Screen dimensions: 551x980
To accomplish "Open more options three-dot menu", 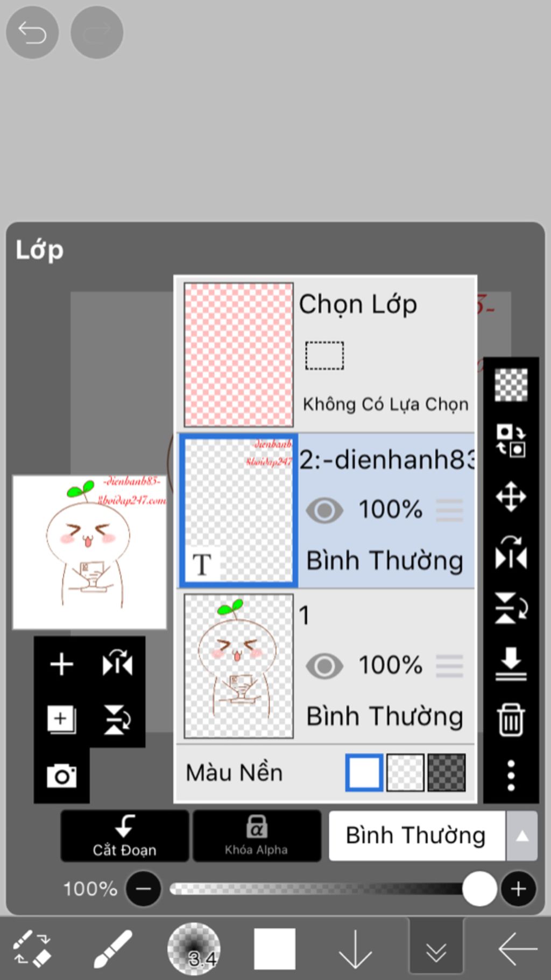I will pyautogui.click(x=511, y=775).
